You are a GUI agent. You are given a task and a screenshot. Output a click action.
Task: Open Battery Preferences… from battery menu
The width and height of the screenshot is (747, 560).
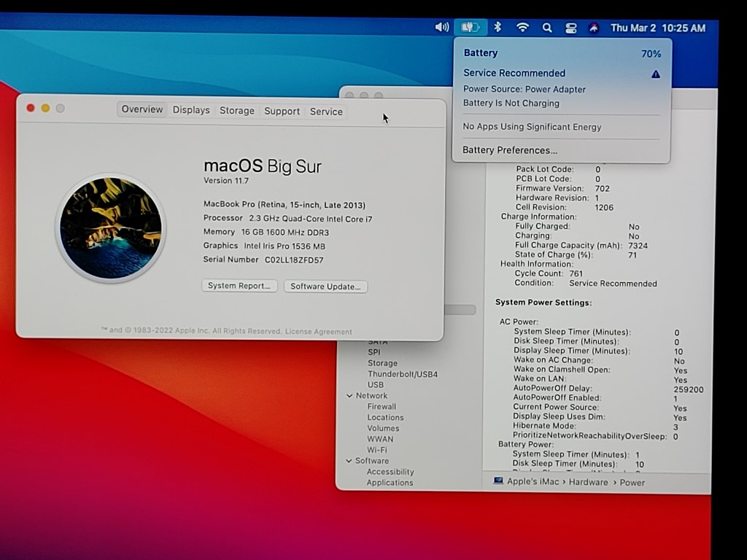(x=510, y=150)
